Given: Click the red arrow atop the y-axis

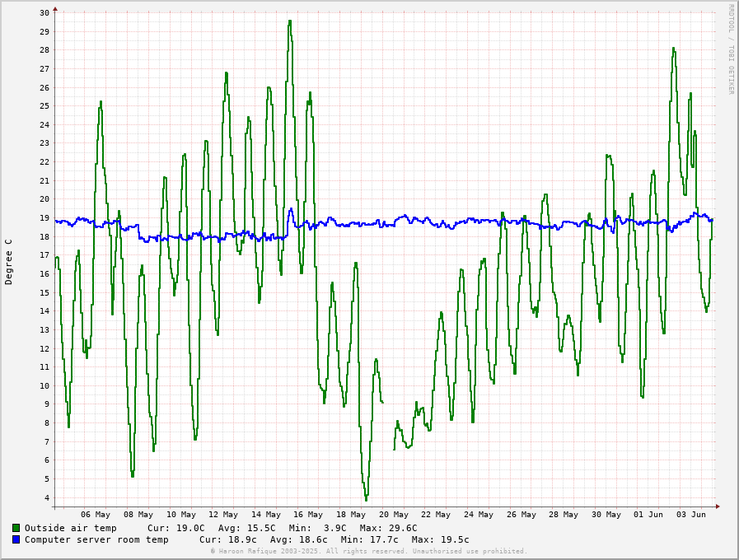Looking at the screenshot, I should point(55,9).
